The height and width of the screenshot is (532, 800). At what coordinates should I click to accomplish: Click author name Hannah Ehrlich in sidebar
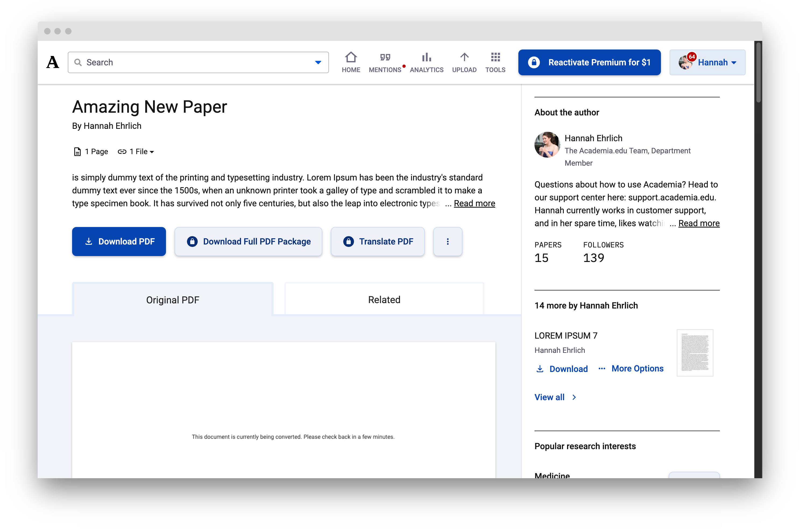tap(593, 138)
